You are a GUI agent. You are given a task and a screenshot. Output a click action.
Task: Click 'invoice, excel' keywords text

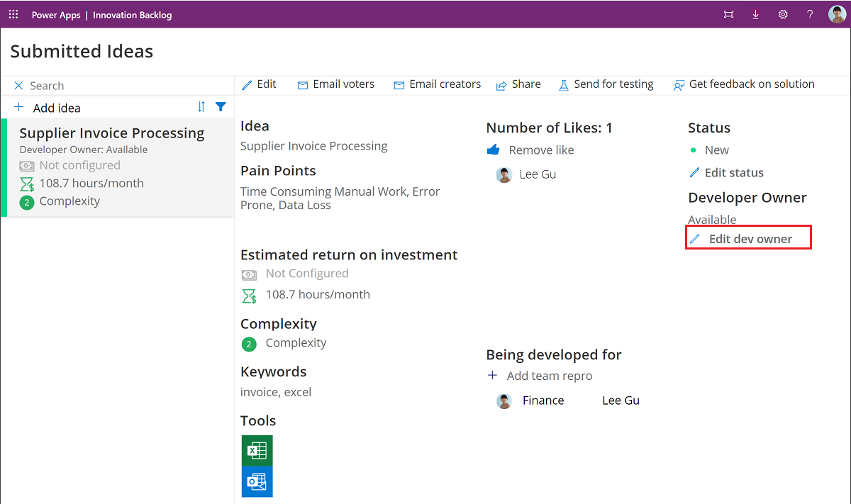pyautogui.click(x=276, y=392)
